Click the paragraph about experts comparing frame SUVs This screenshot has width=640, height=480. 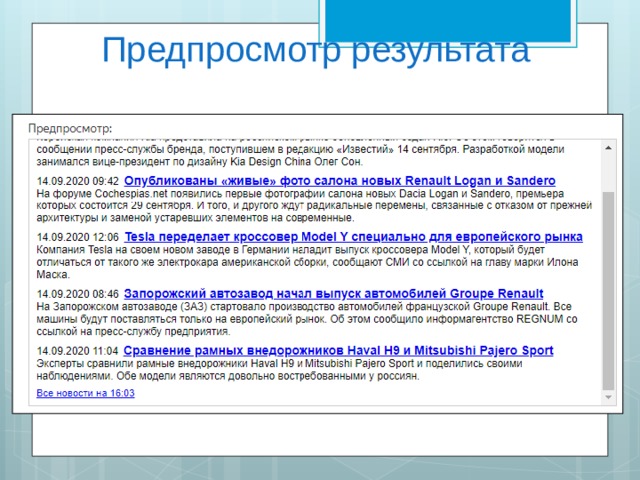click(x=279, y=369)
